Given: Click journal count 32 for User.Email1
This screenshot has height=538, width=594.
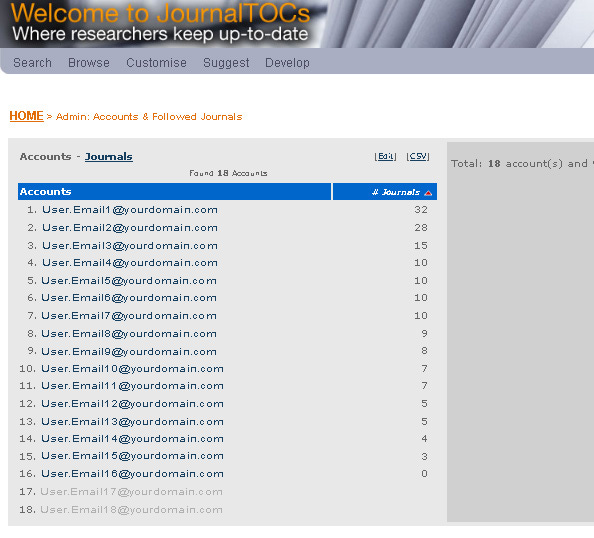Looking at the screenshot, I should (421, 210).
